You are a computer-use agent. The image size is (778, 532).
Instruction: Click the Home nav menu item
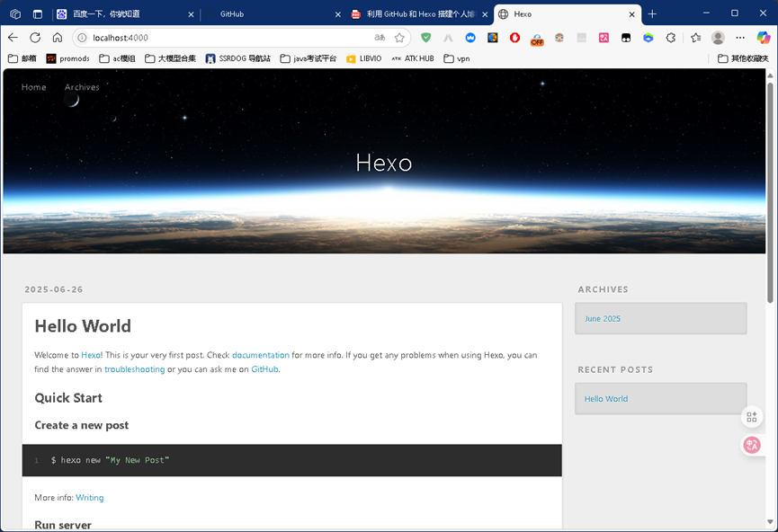click(34, 87)
